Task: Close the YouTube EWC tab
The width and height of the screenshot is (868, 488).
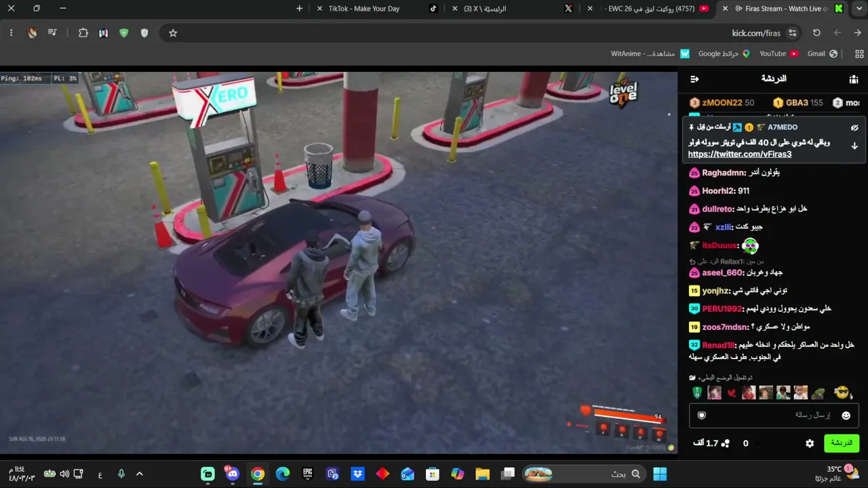Action: click(x=590, y=9)
